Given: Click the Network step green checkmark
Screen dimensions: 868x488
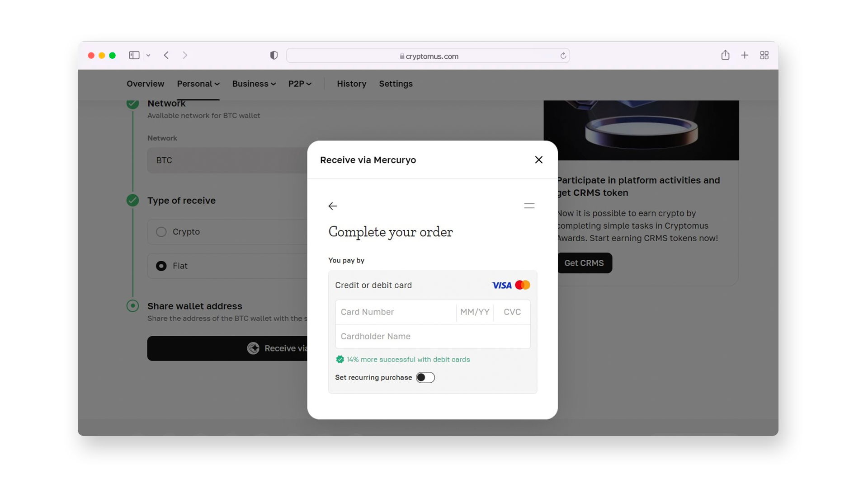Looking at the screenshot, I should pyautogui.click(x=132, y=104).
